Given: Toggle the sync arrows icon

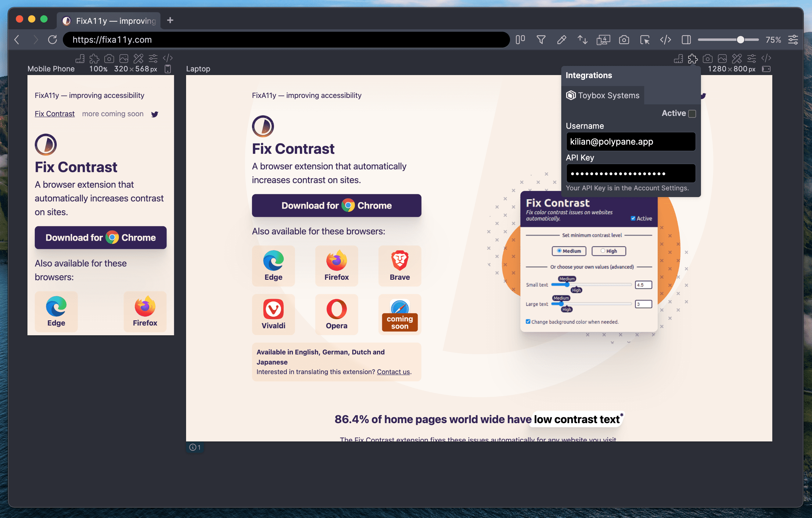Looking at the screenshot, I should [x=582, y=40].
